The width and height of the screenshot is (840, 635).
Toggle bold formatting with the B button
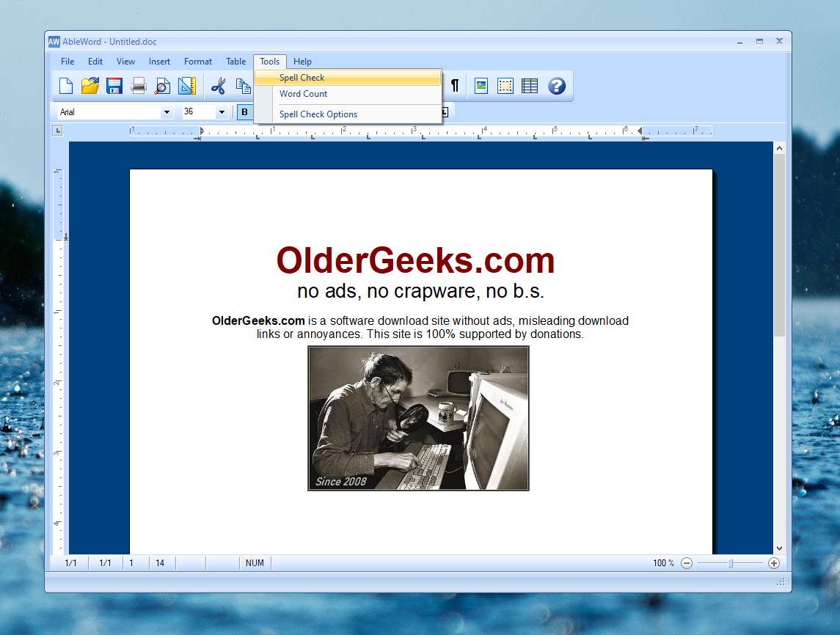click(x=245, y=112)
